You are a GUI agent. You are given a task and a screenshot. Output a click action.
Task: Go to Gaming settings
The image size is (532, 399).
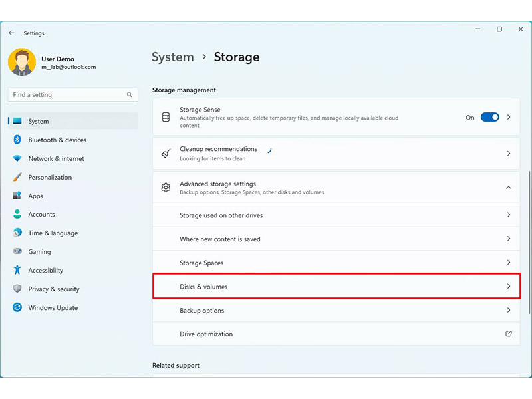click(x=73, y=252)
